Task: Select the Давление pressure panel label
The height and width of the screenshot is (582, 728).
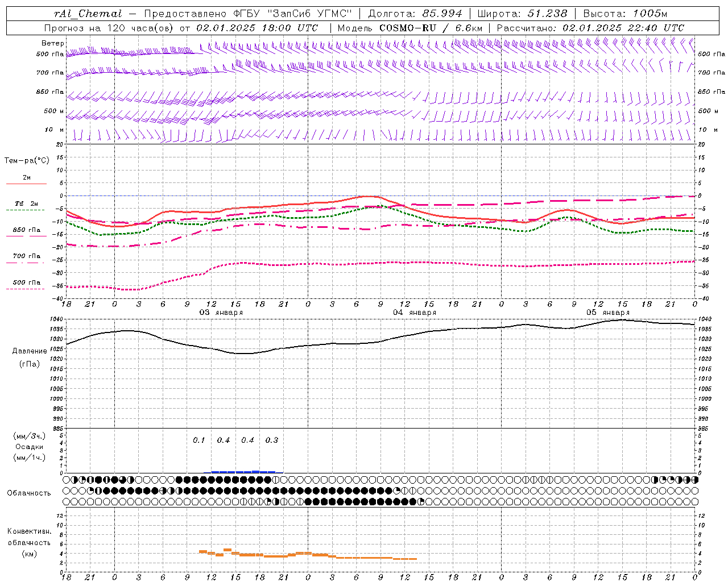Action: (30, 351)
